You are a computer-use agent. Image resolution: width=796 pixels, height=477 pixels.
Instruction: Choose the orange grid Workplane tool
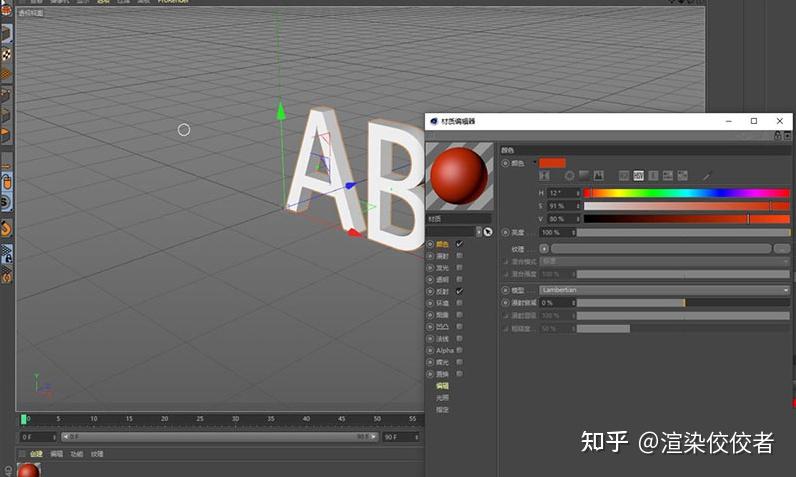point(6,74)
